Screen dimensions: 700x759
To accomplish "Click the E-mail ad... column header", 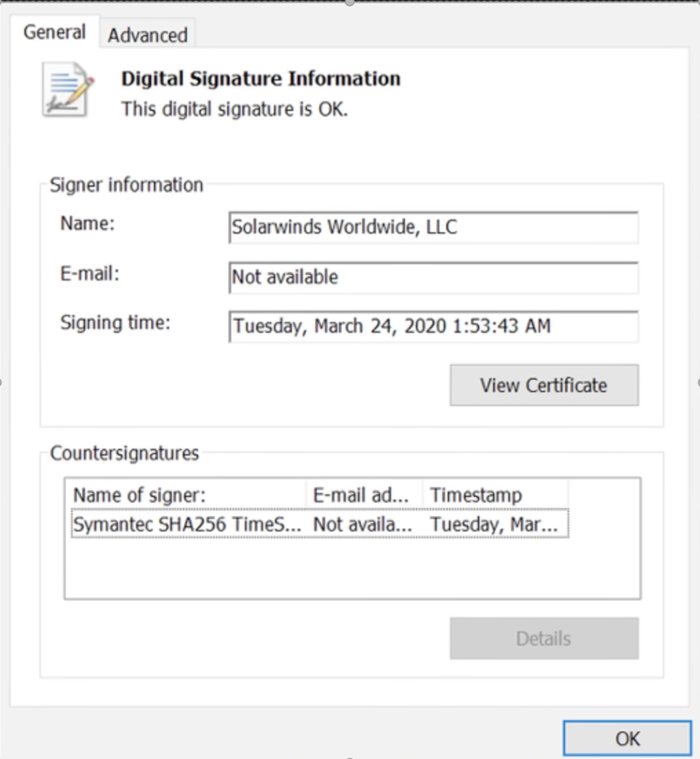I will 364,495.
